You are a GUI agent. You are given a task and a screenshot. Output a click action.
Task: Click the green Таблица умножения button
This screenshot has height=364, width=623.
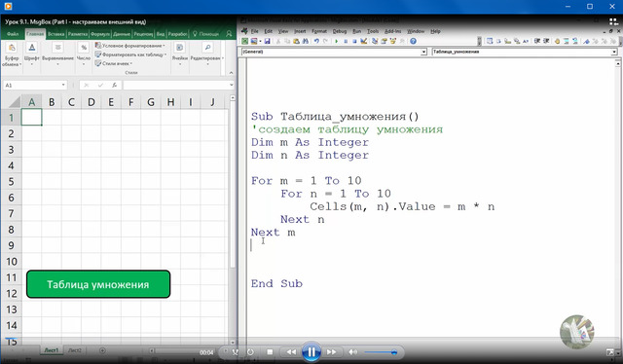(x=98, y=284)
